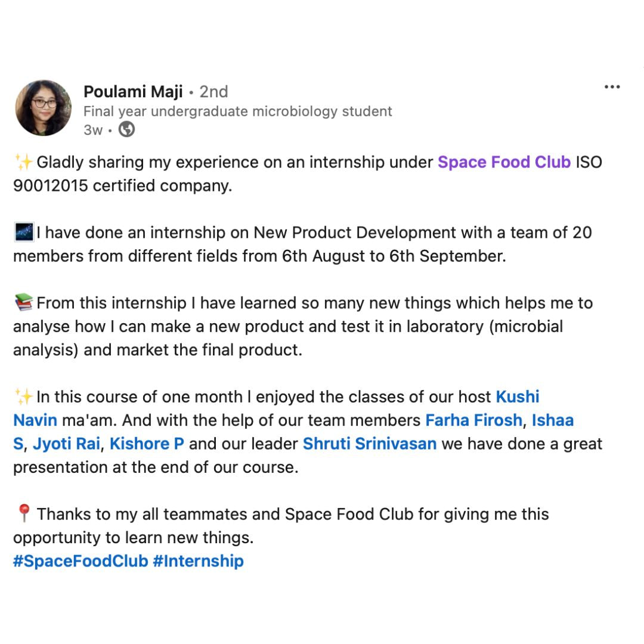Click the sparkles emoji before 'Gladly sharing'

pos(24,162)
